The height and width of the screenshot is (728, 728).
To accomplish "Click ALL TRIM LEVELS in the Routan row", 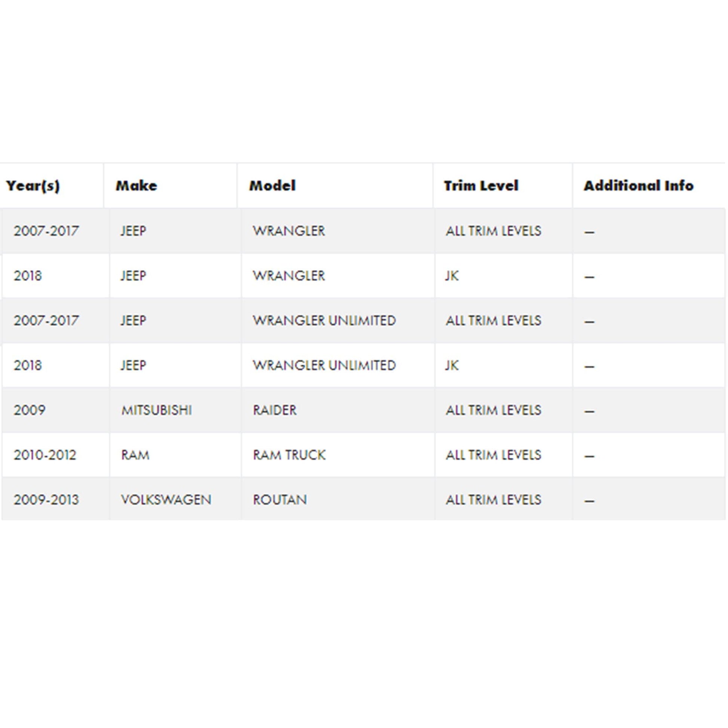I will tap(493, 500).
